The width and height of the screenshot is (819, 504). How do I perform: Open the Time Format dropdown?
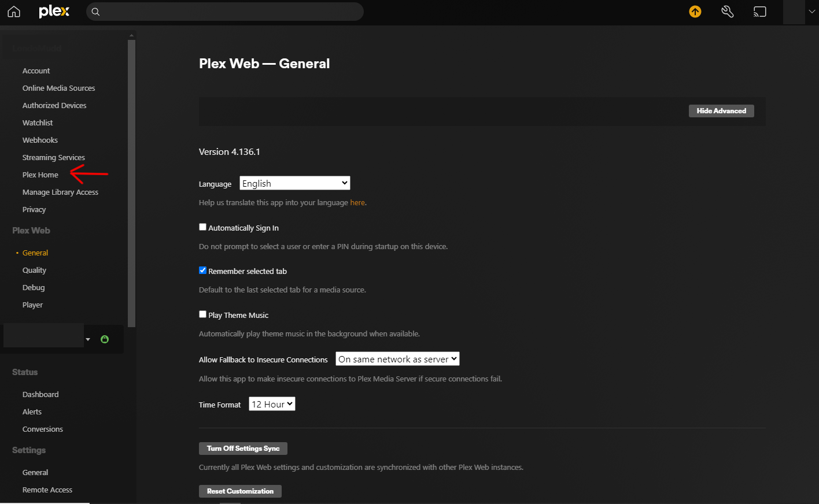point(272,404)
